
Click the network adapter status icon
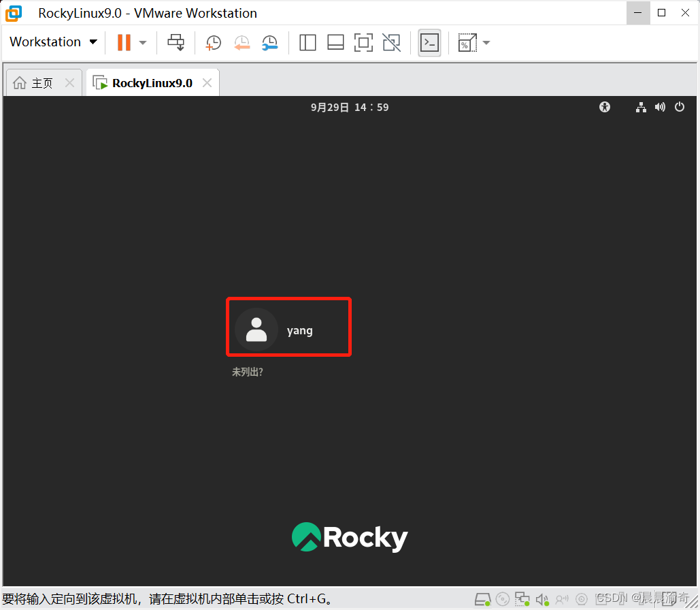pyautogui.click(x=522, y=599)
